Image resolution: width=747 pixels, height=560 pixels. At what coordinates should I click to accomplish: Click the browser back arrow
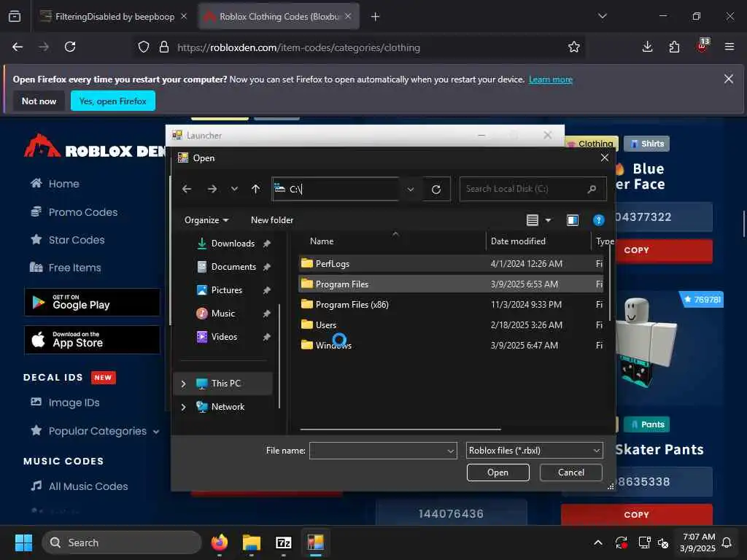(x=18, y=47)
